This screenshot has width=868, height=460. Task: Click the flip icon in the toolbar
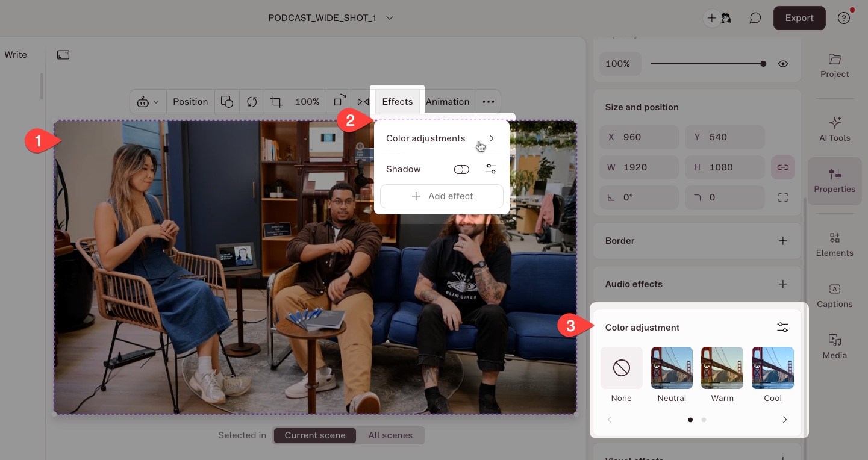363,101
